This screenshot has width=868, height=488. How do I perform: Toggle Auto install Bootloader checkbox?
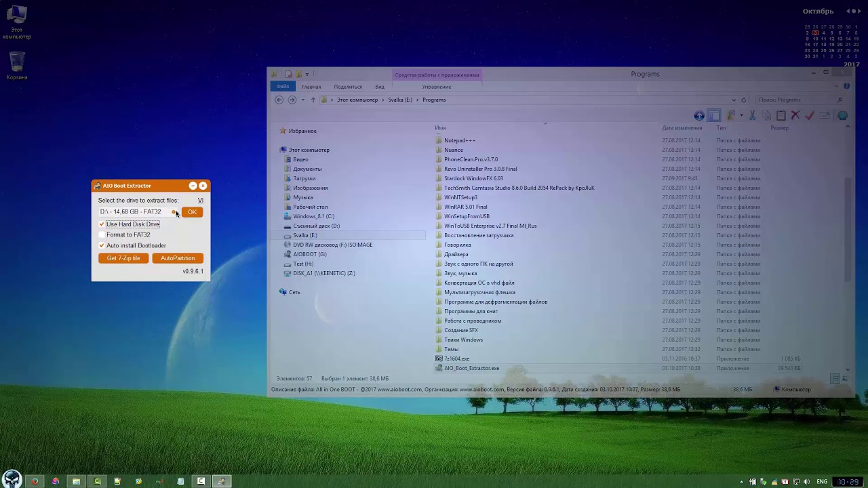(102, 246)
